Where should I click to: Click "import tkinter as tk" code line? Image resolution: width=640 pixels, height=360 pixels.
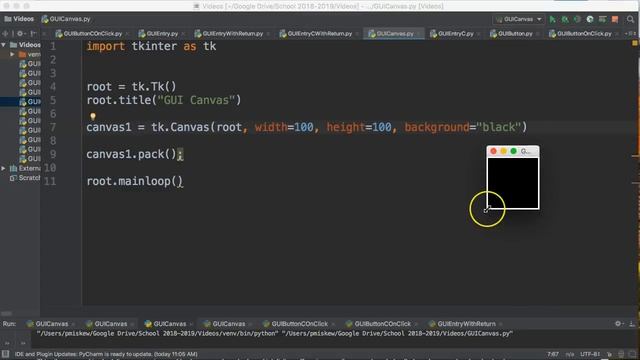151,46
